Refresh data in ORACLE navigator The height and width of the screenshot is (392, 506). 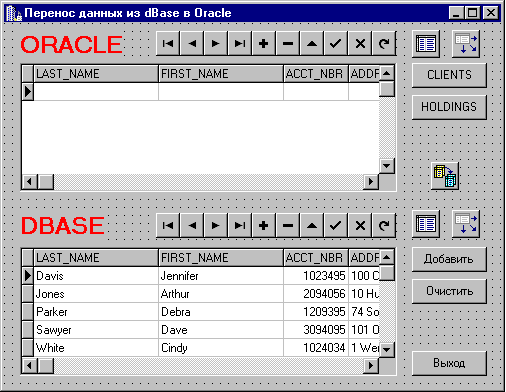tap(384, 43)
